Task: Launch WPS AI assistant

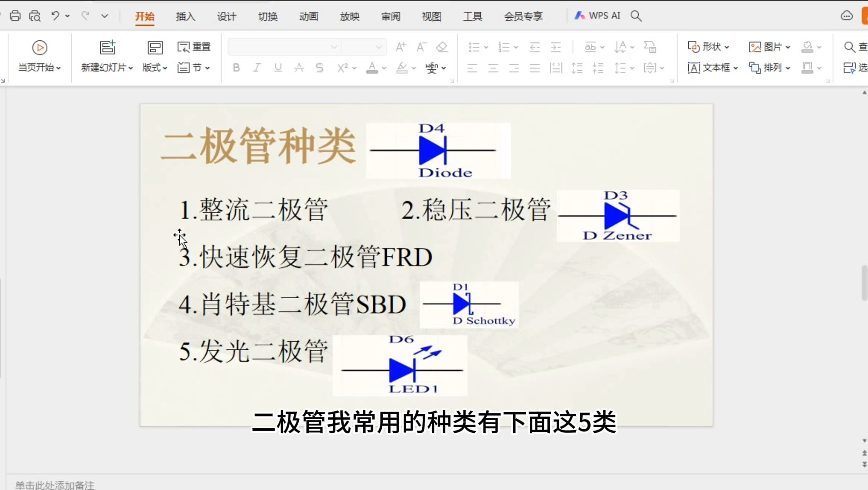Action: [x=597, y=15]
